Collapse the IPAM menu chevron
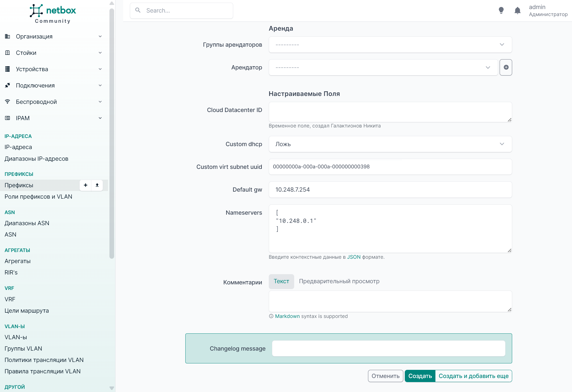Viewport: 572px width, 392px height. point(100,118)
